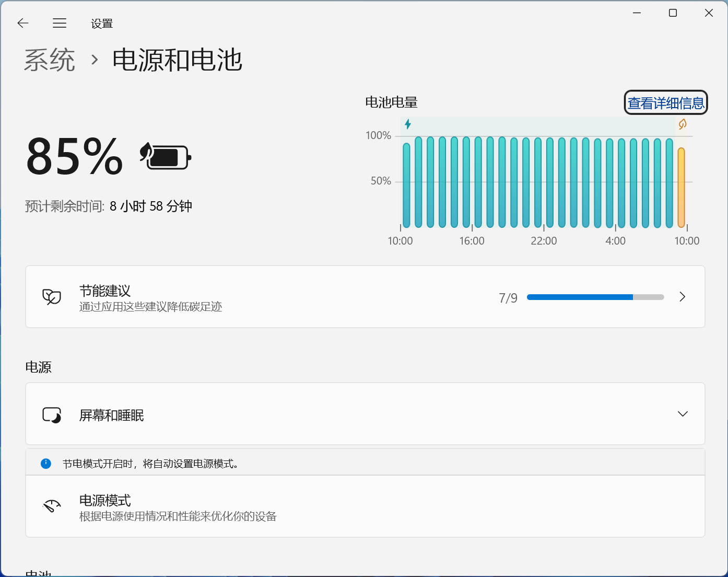Click 电源和电池 in the breadcrumb
Screen dimensions: 728x577
(x=177, y=60)
